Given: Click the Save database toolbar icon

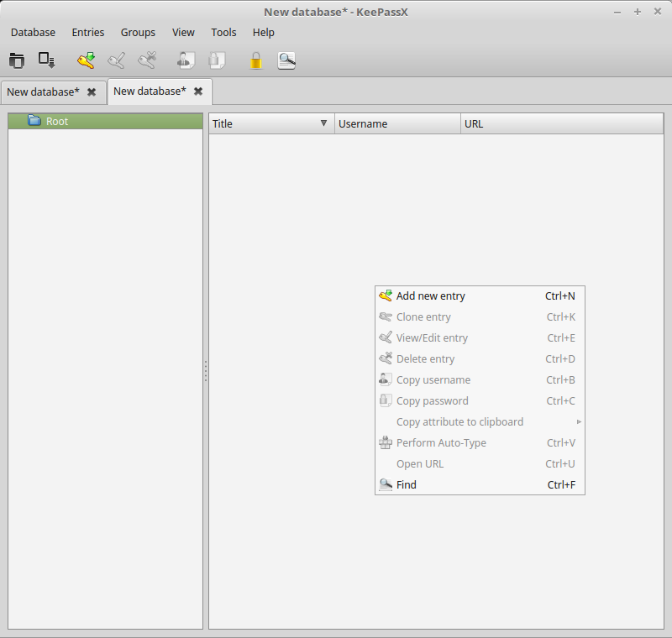Looking at the screenshot, I should 46,60.
